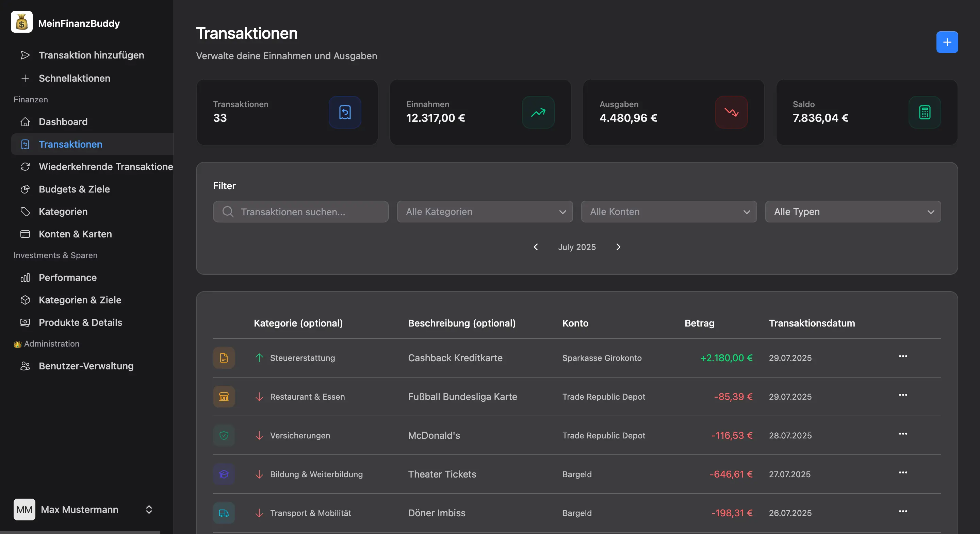Open Konten & Karten card icon
The width and height of the screenshot is (980, 534).
(25, 234)
